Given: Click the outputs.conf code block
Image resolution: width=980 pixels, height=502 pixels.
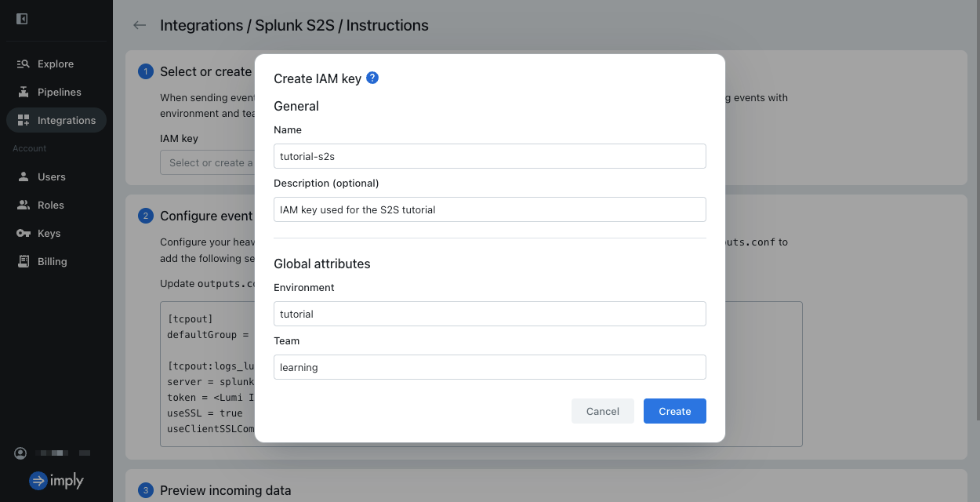Looking at the screenshot, I should click(x=481, y=374).
